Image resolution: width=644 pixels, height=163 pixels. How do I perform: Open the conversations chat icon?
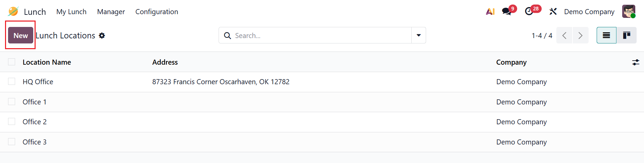507,11
